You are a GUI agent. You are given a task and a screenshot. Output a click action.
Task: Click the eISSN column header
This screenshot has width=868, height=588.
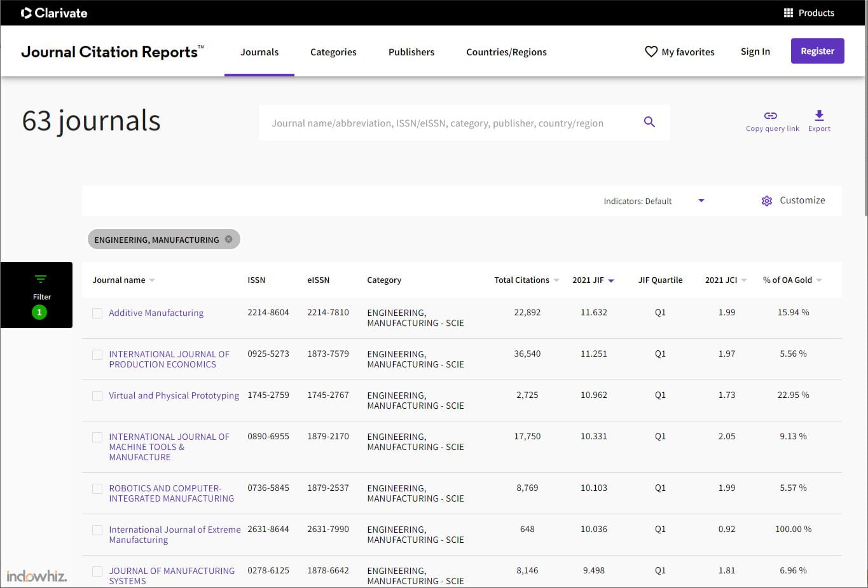[318, 280]
